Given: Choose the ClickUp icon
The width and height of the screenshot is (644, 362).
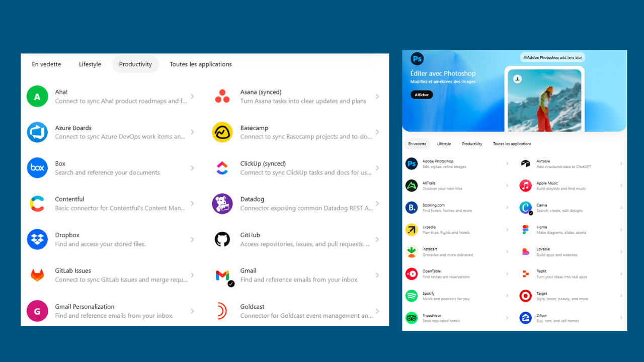Looking at the screenshot, I should [x=222, y=168].
